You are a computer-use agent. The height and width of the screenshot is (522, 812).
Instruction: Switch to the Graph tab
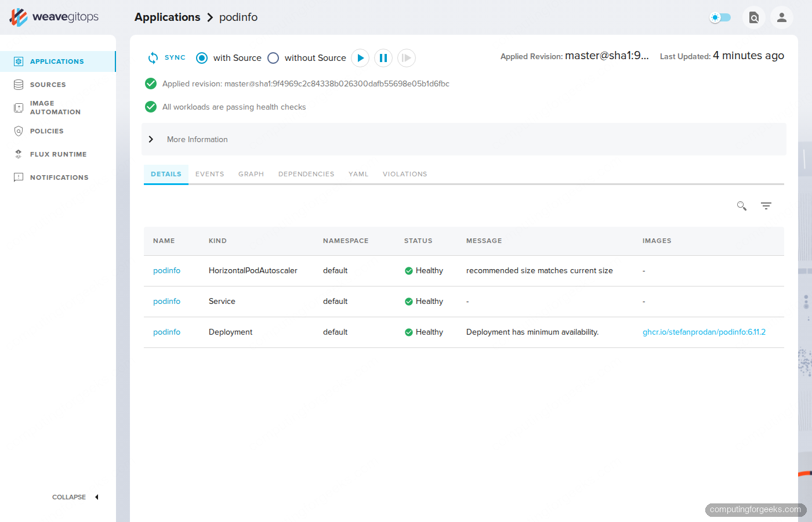tap(251, 174)
